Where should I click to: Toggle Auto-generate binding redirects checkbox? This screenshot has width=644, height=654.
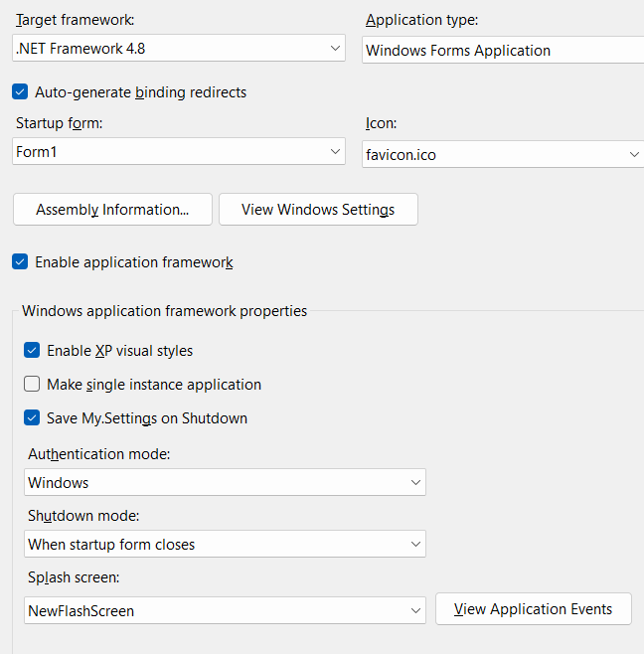[x=20, y=92]
